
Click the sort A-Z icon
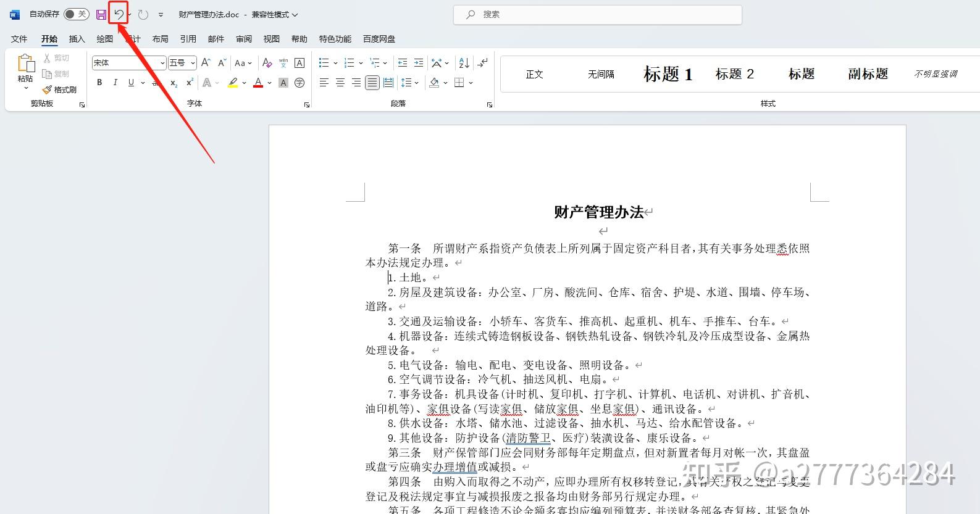(464, 63)
